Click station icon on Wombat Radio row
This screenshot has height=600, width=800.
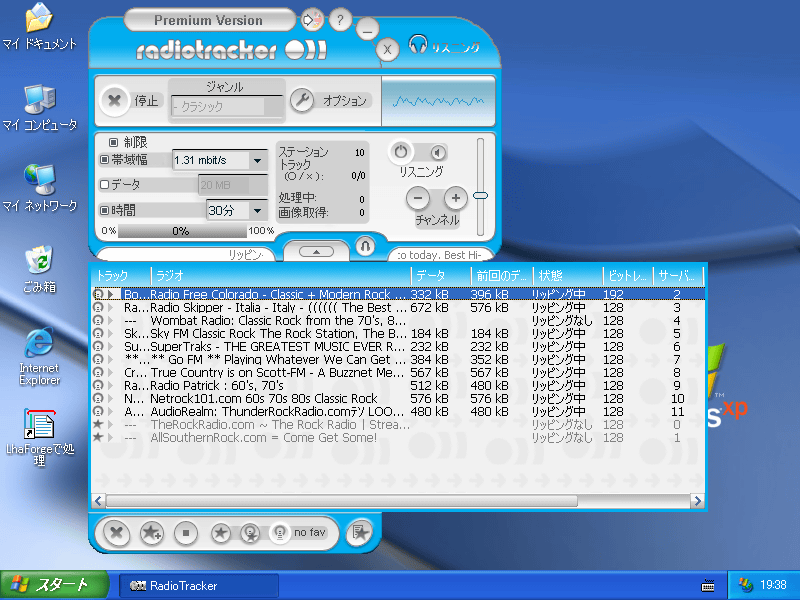pos(98,320)
